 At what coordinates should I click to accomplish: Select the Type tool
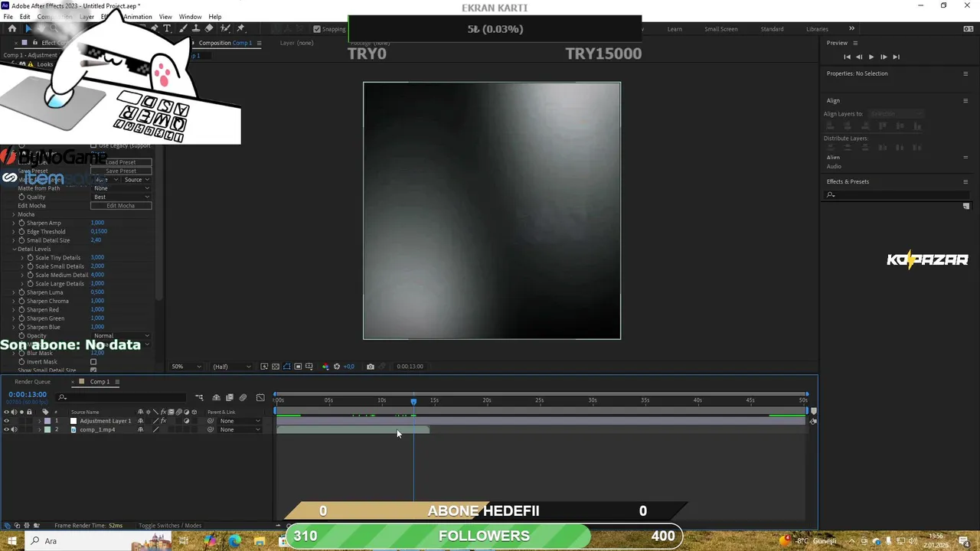coord(167,28)
